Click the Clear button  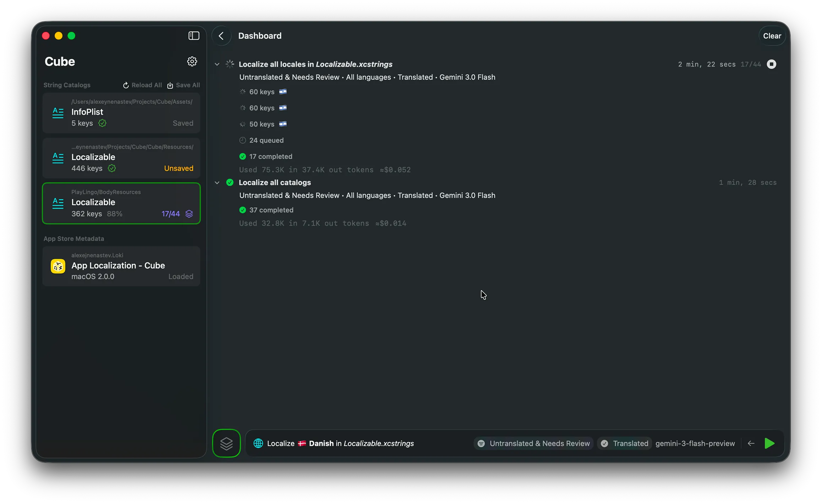point(772,35)
